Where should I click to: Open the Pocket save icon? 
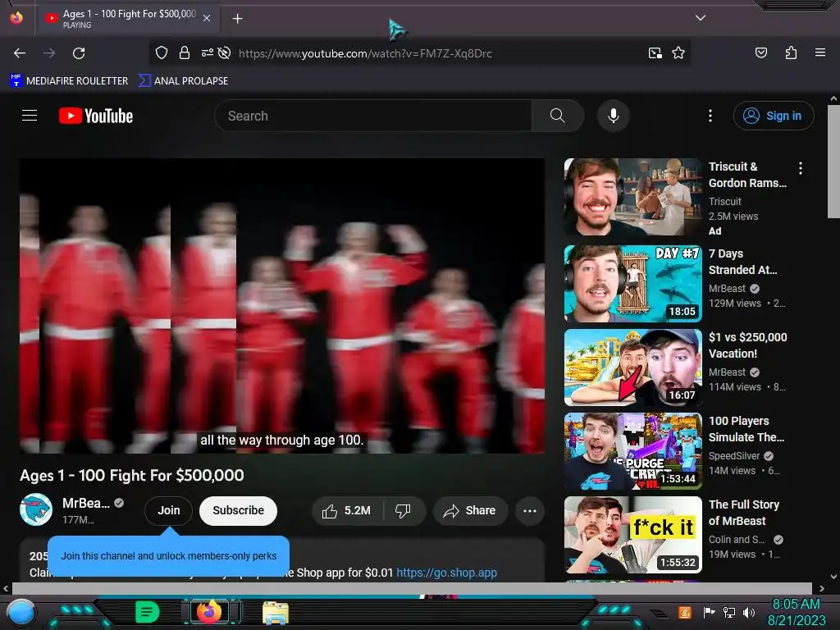point(760,52)
